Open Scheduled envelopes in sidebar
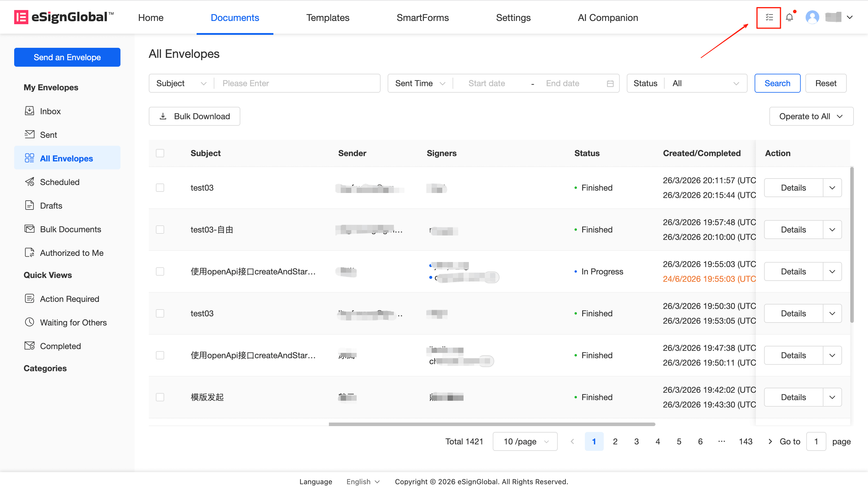868x491 pixels. click(59, 182)
